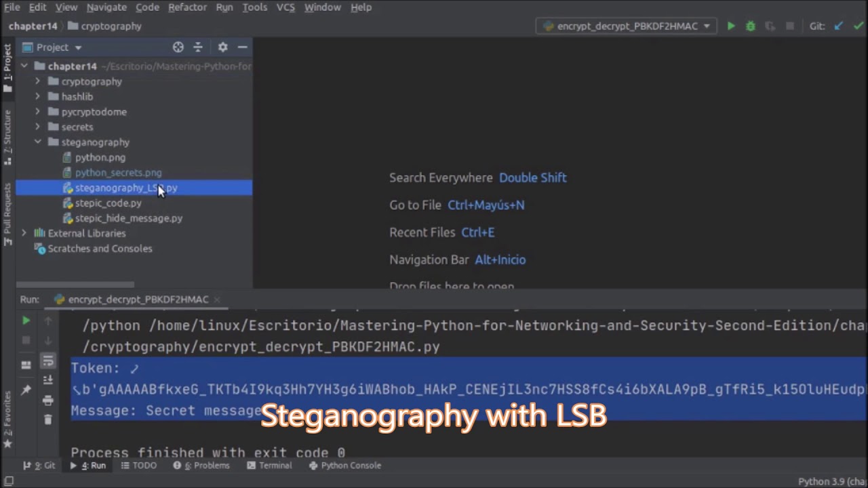Start debugging with the green bug icon
This screenshot has height=488, width=868.
click(750, 26)
